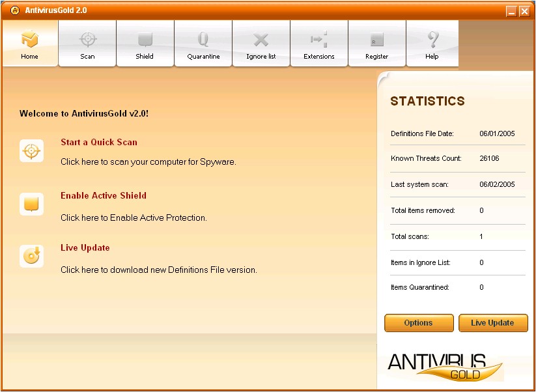Click the 'Welcome to AntivirusGold v2.0!' heading
Viewport: 536px width, 392px height.
[84, 113]
